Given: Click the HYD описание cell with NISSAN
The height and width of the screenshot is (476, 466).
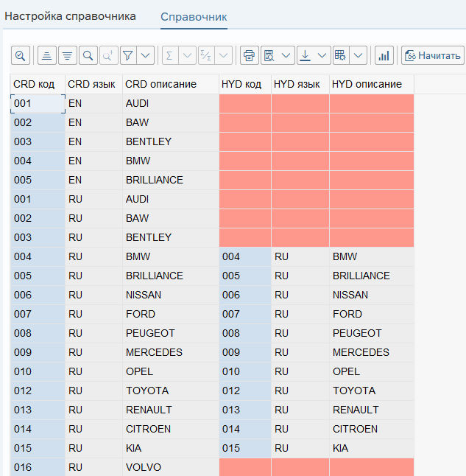Looking at the screenshot, I should 371,295.
